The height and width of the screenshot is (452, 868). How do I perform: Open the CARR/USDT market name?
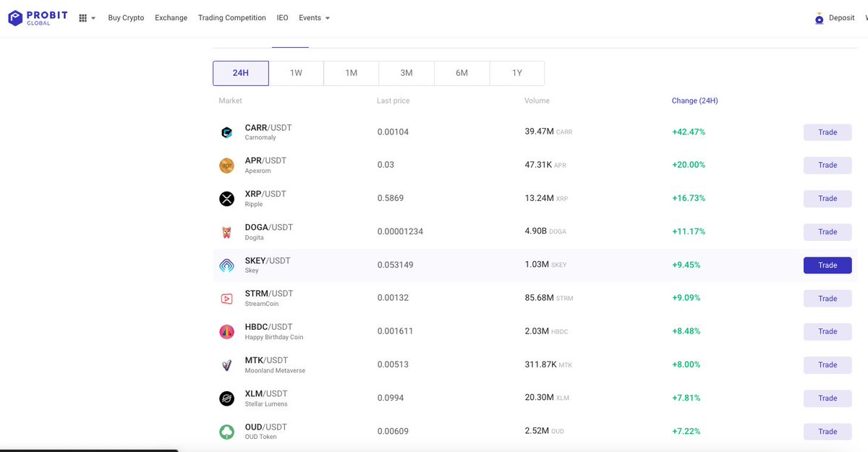pos(268,128)
